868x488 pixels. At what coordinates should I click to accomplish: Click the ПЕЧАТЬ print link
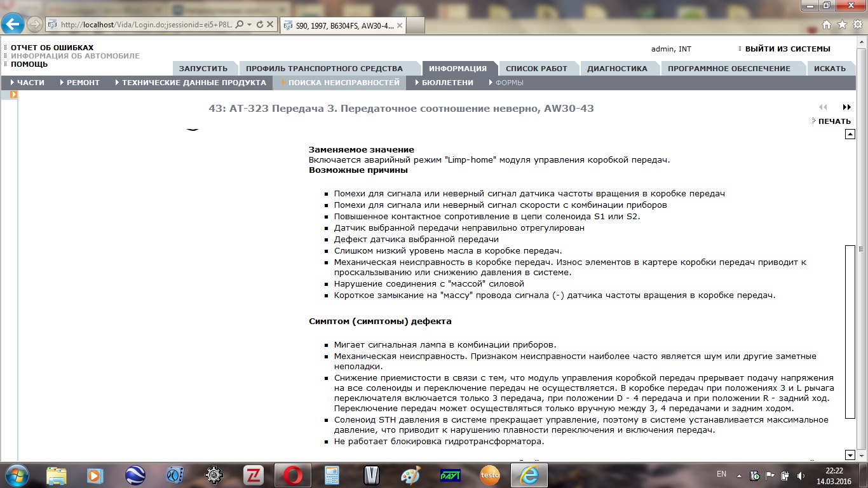pos(834,121)
